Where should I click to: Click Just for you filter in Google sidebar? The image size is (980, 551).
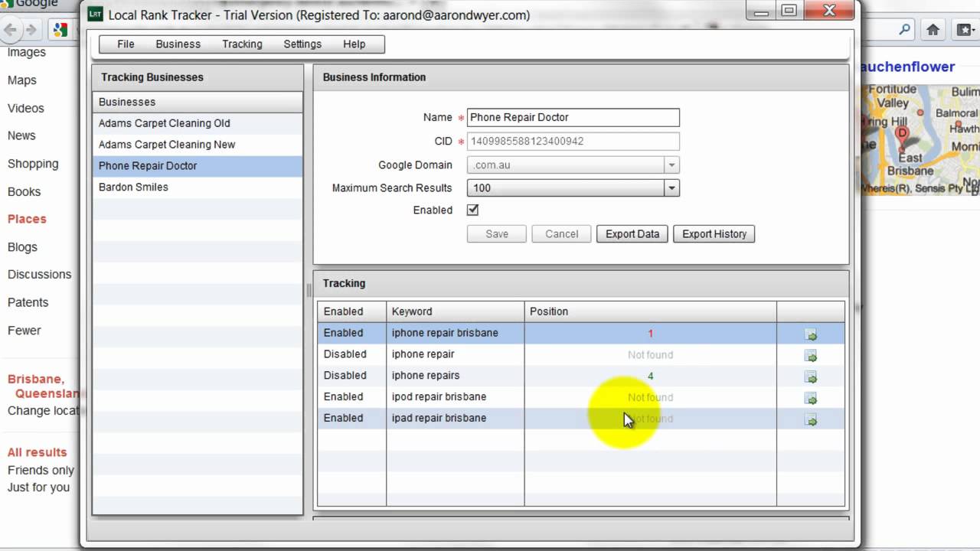pos(38,487)
